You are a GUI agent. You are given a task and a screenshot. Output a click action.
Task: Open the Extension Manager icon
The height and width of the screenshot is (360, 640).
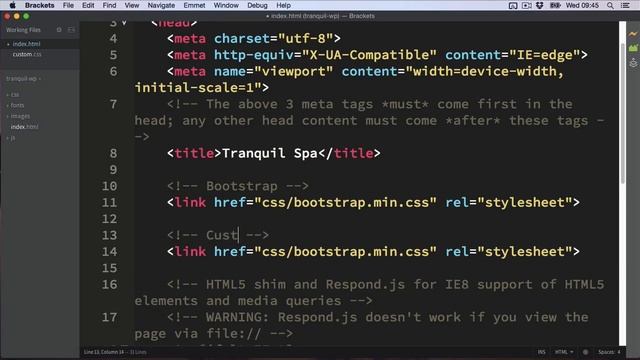click(x=633, y=48)
